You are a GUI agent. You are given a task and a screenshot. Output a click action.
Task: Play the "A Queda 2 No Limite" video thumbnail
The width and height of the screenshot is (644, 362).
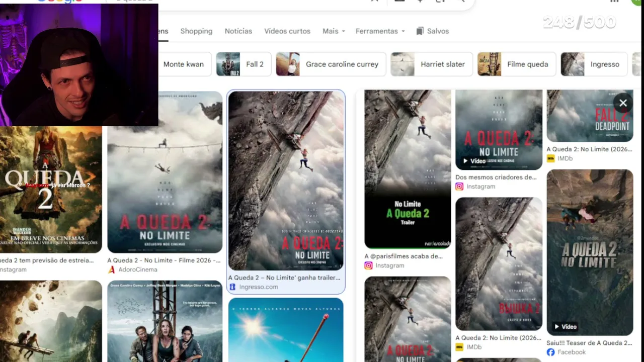coord(499,130)
